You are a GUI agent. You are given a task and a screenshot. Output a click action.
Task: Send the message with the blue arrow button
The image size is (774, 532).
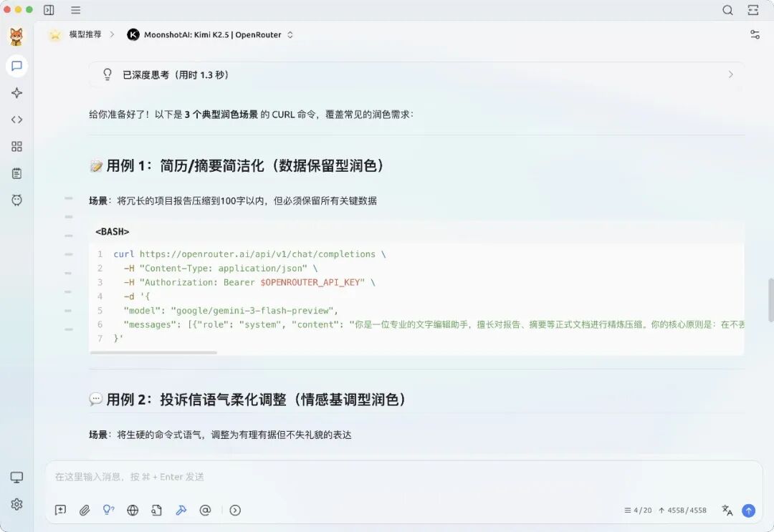[x=749, y=511]
